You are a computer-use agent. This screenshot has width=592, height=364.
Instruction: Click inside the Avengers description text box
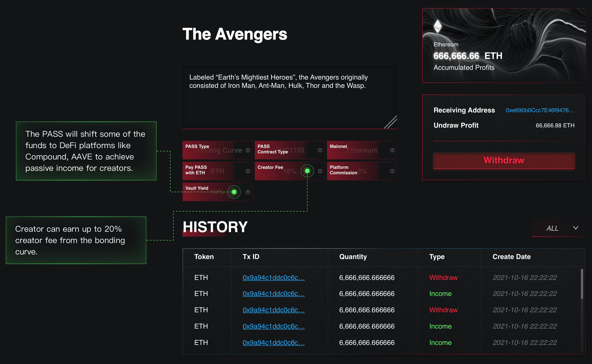[x=289, y=106]
